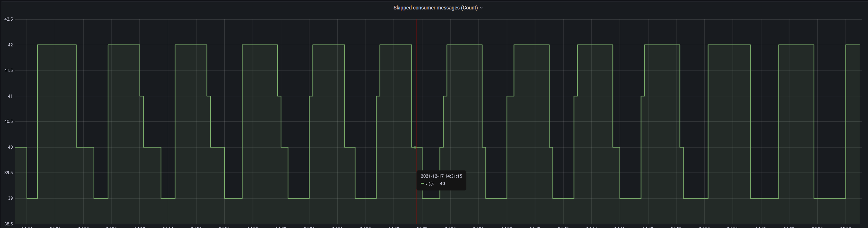The width and height of the screenshot is (868, 228).
Task: Click the 41.5 y-axis label
Action: pyautogui.click(x=8, y=70)
